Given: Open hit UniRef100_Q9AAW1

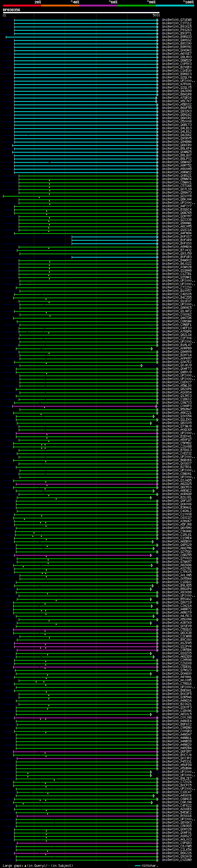Looking at the screenshot, I should point(177,223).
